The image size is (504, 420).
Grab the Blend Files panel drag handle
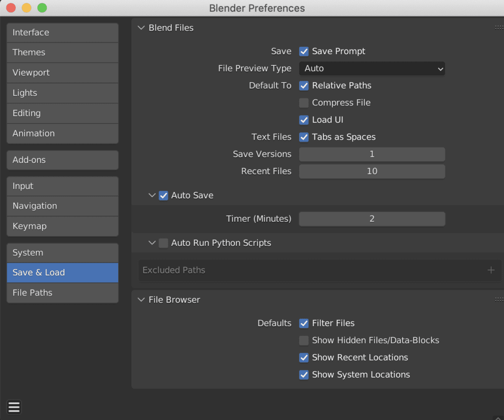point(499,28)
